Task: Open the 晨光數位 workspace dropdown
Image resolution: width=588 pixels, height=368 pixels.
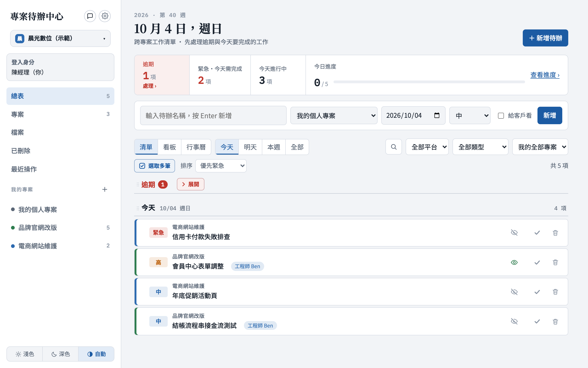Action: pyautogui.click(x=60, y=38)
